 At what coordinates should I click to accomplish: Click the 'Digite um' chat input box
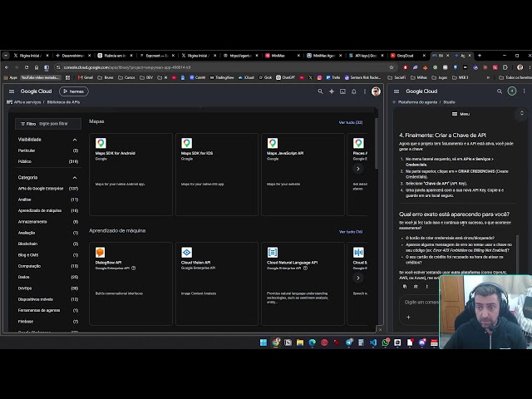[421, 302]
